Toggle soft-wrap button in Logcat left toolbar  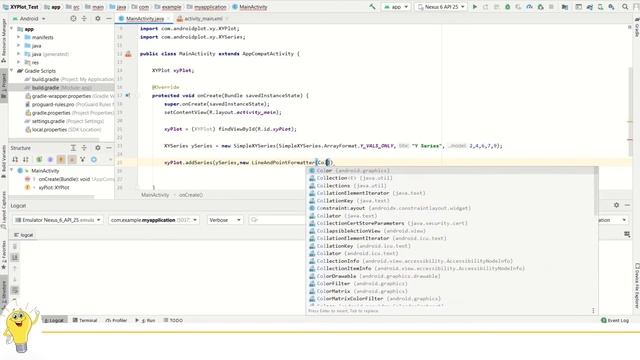15,290
